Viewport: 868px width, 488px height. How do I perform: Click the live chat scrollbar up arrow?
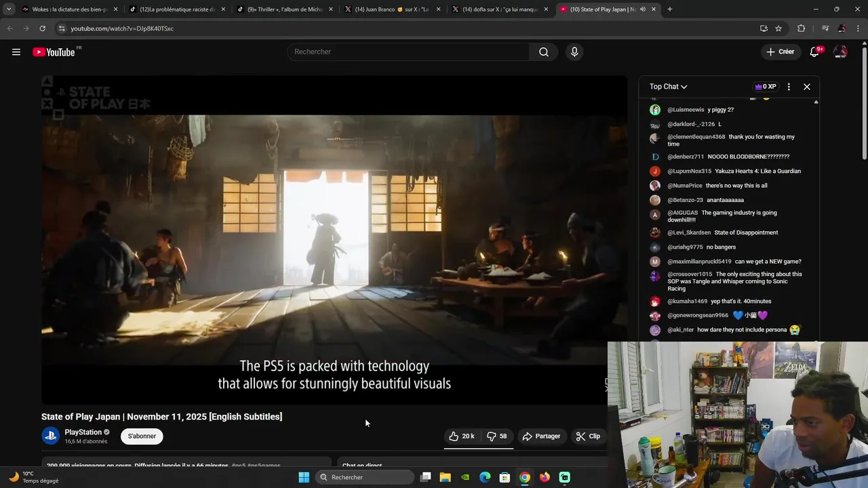point(816,102)
